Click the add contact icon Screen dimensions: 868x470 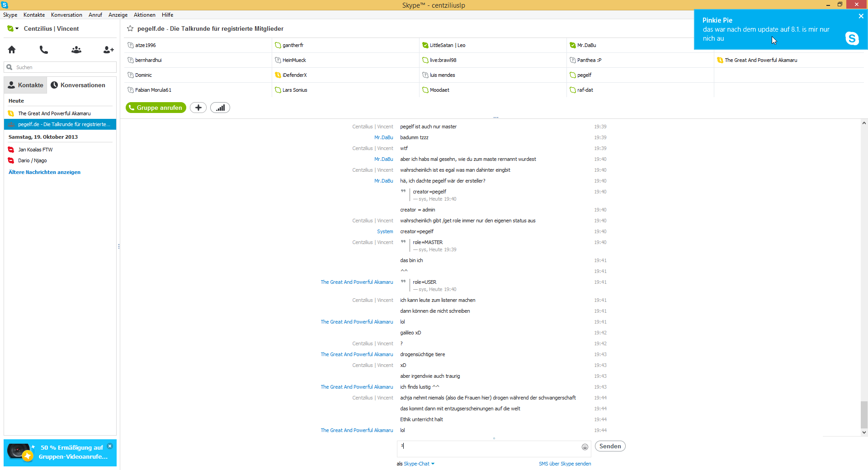(x=108, y=50)
